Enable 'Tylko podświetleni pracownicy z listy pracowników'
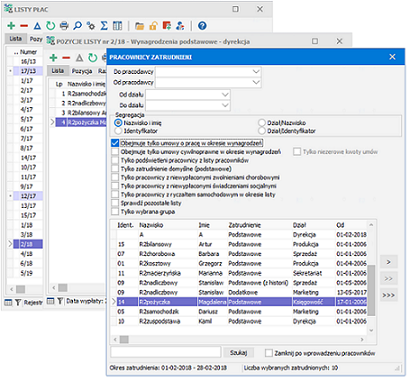The image size is (410, 381). coord(115,160)
